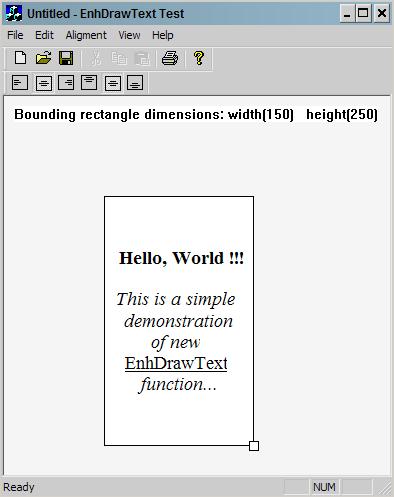The height and width of the screenshot is (497, 394).
Task: Click the width(150) dimension text
Action: click(261, 114)
